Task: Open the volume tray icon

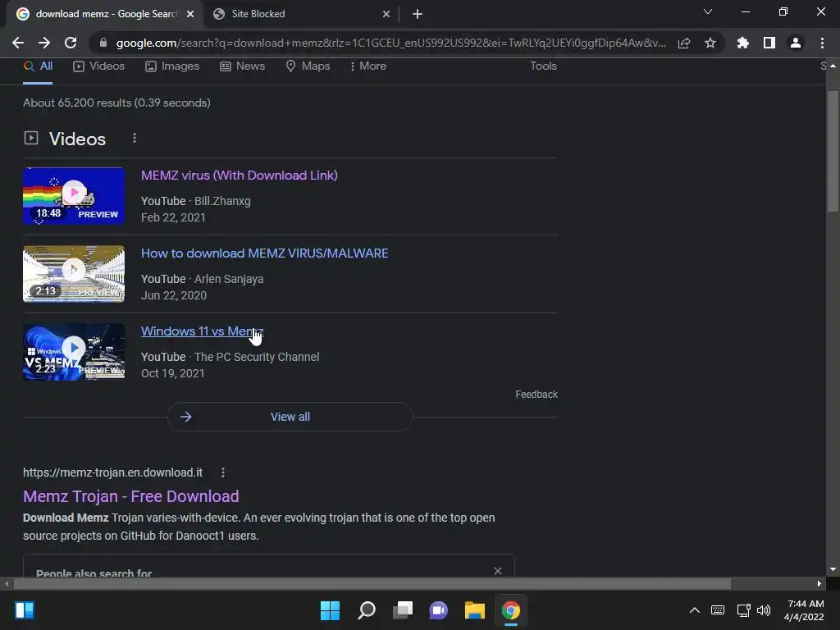Action: point(764,610)
